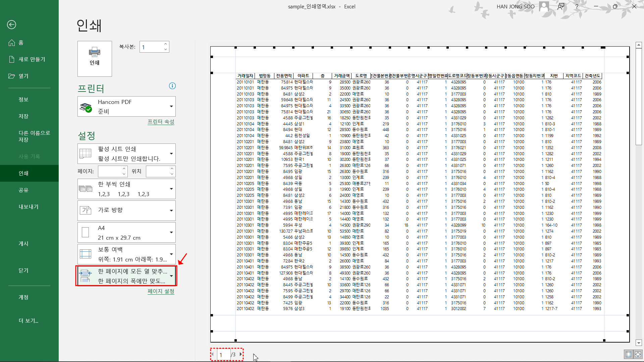The width and height of the screenshot is (644, 362).
Task: Click the back arrow icon in the sidebar
Action: (11, 24)
